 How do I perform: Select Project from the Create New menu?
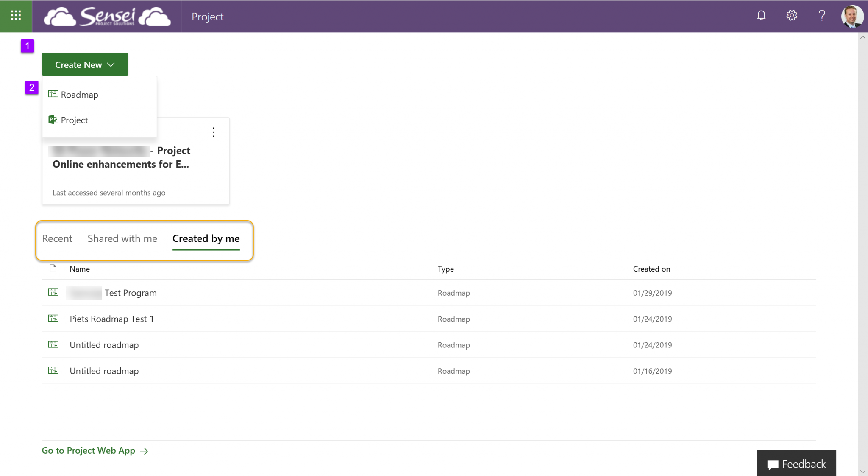[74, 120]
